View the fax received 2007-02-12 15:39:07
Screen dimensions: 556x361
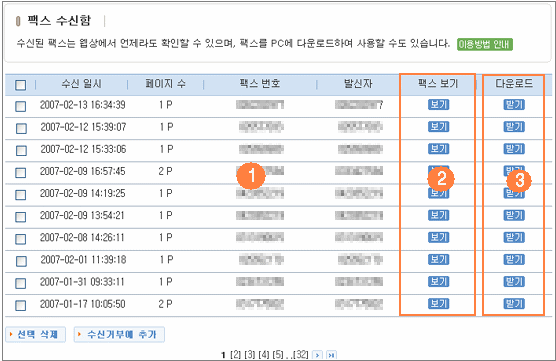pos(438,127)
